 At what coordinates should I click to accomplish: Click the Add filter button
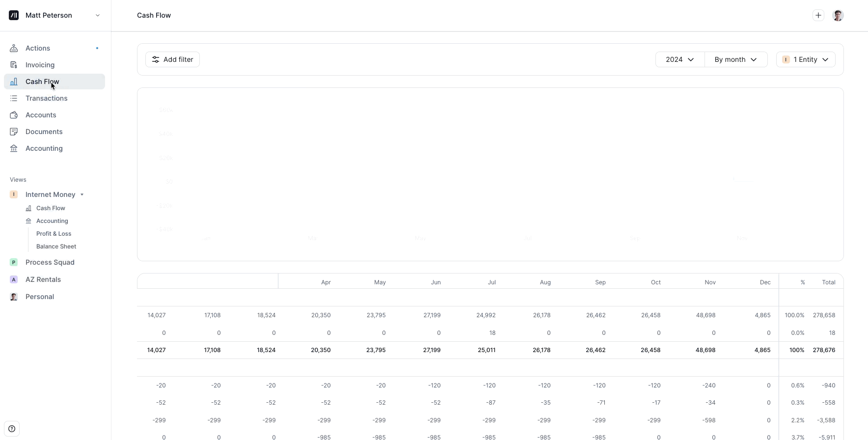click(x=172, y=59)
